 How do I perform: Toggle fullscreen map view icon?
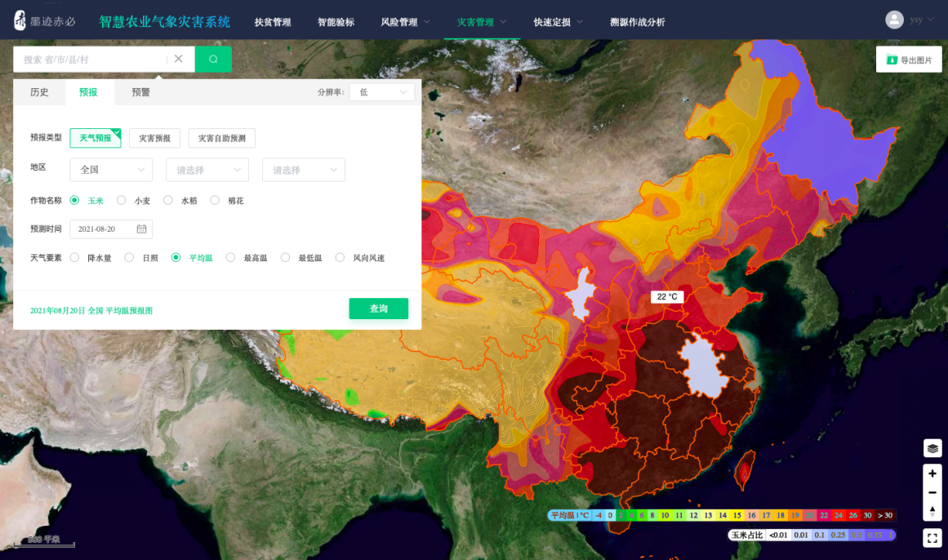tap(932, 538)
